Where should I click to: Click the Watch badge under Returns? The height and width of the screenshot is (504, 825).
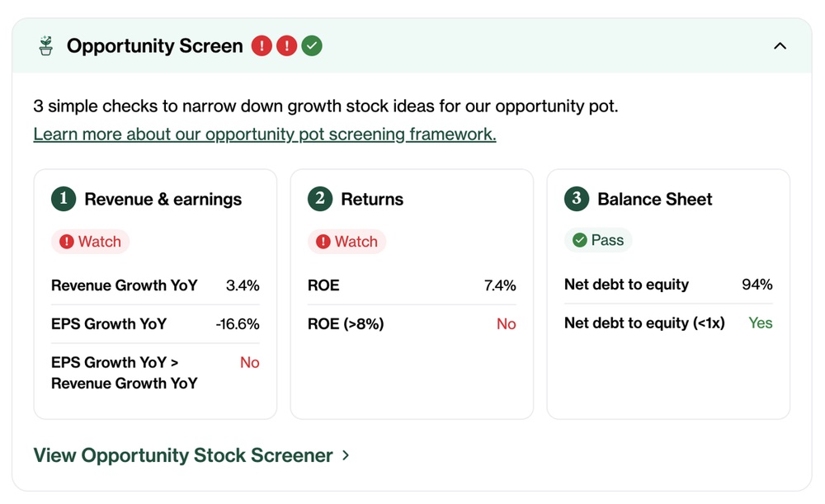point(346,242)
